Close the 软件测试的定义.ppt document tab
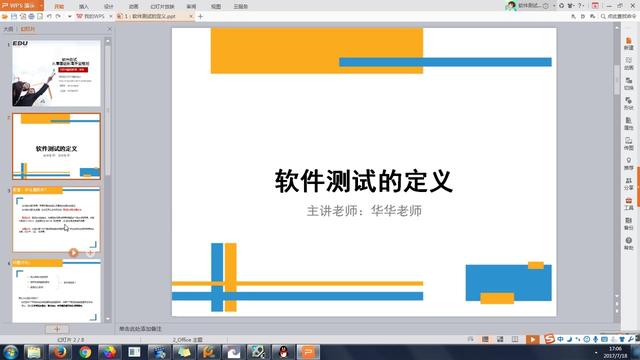The width and height of the screenshot is (640, 360). pyautogui.click(x=191, y=16)
